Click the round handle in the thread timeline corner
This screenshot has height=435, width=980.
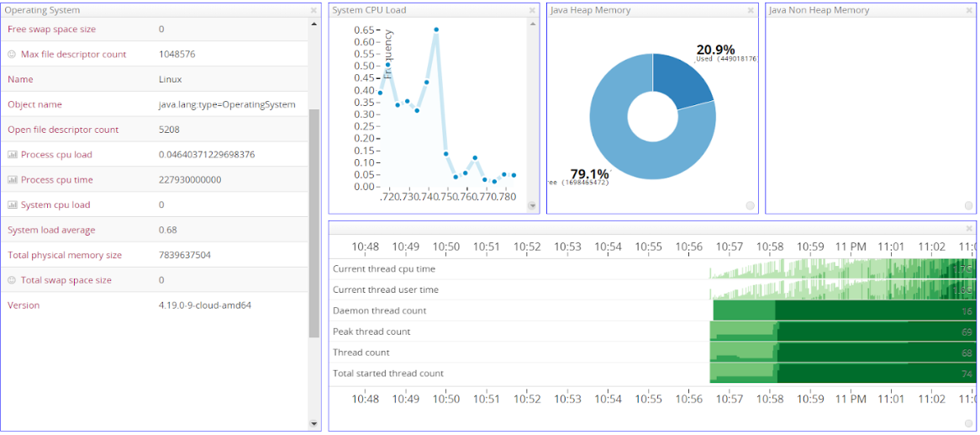[x=968, y=422]
